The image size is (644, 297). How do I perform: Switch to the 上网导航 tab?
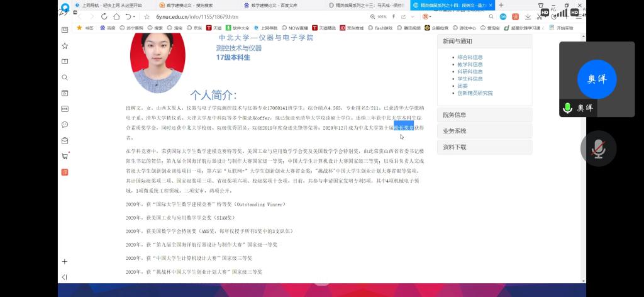(108, 5)
